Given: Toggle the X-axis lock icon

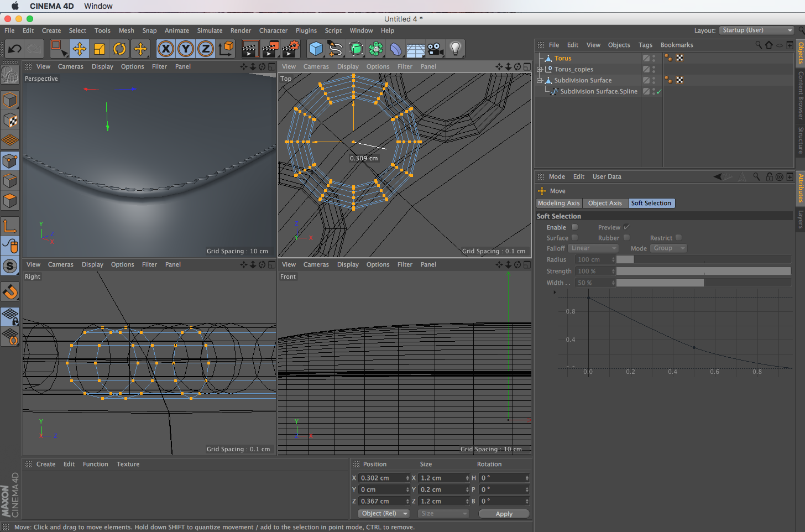Looking at the screenshot, I should pyautogui.click(x=165, y=49).
